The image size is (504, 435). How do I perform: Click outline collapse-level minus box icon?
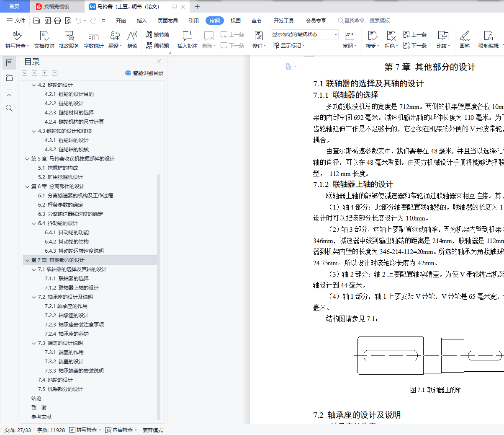(55, 73)
